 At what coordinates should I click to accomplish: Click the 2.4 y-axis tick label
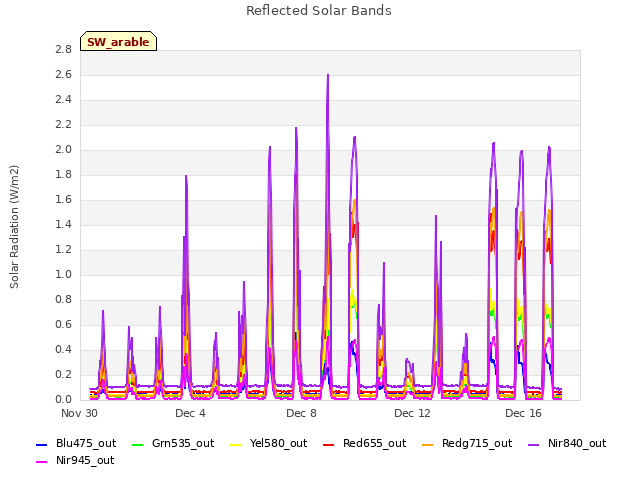click(x=64, y=100)
